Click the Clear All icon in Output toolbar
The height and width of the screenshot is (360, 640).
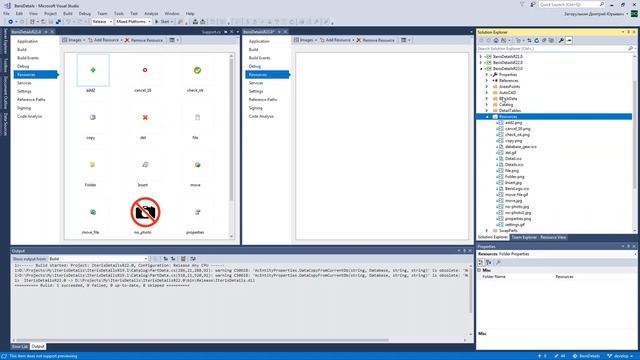183,259
